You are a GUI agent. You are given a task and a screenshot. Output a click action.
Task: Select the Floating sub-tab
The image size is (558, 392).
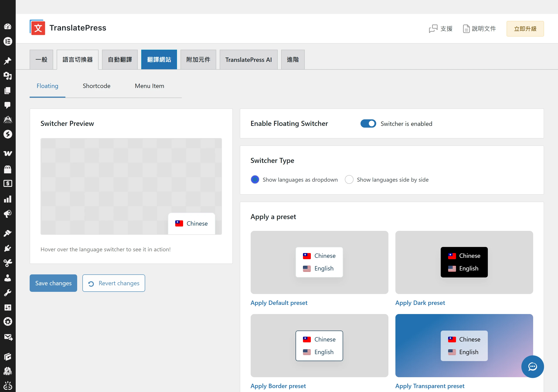pyautogui.click(x=47, y=86)
